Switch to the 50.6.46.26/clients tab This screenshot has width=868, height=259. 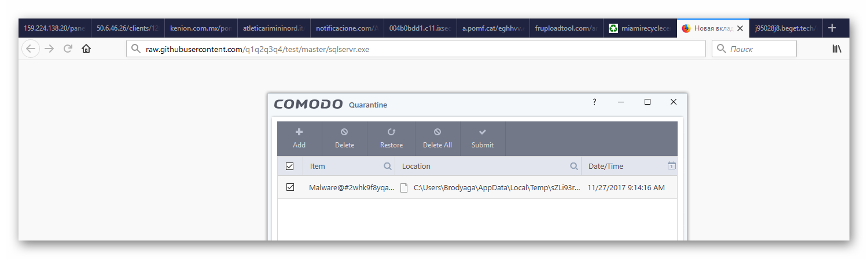[x=128, y=28]
